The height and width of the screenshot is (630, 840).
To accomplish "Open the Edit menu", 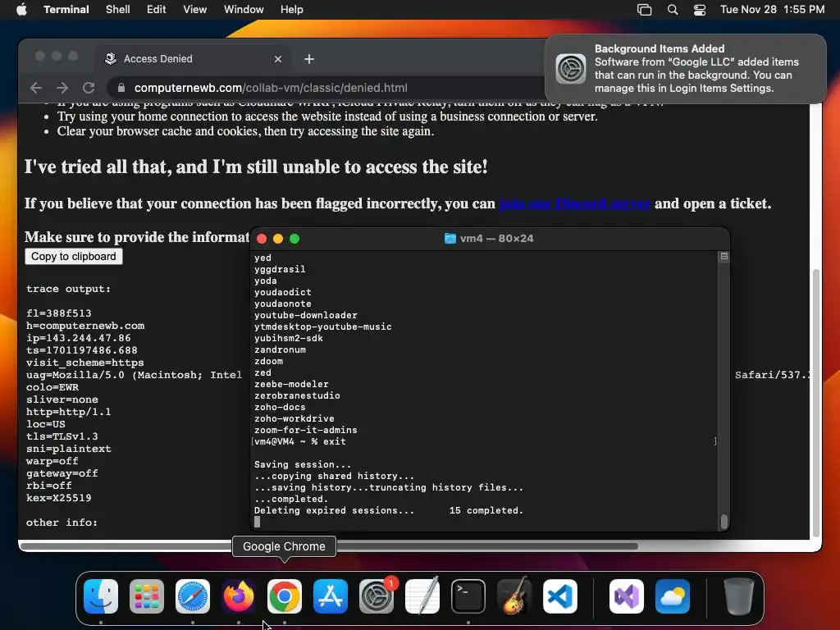I will 156,9.
